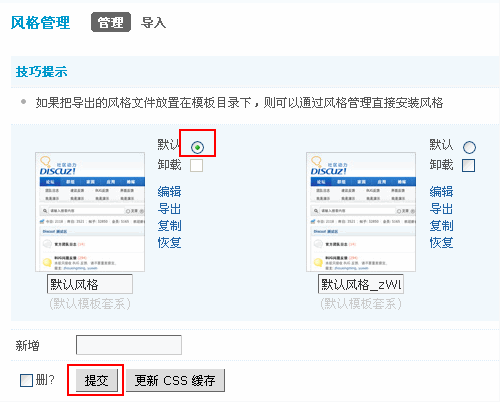Click the 默认风格_zWl name text field

tap(361, 284)
